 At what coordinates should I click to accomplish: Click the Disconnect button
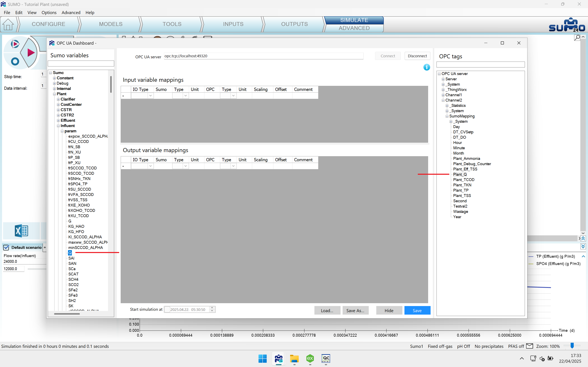point(417,56)
